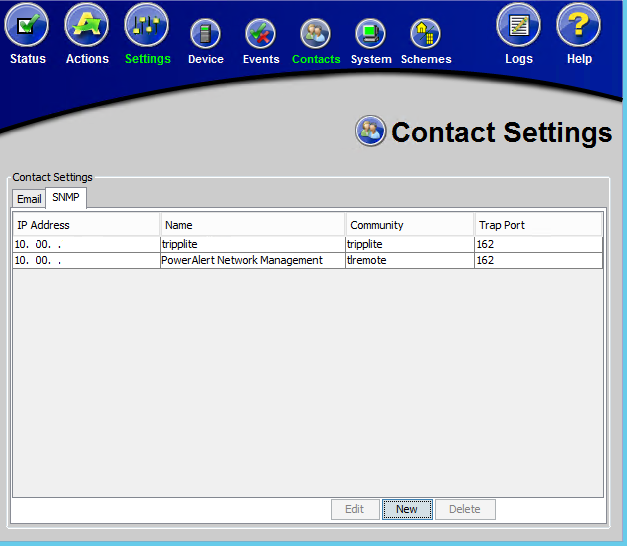Click the New button

coord(407,509)
